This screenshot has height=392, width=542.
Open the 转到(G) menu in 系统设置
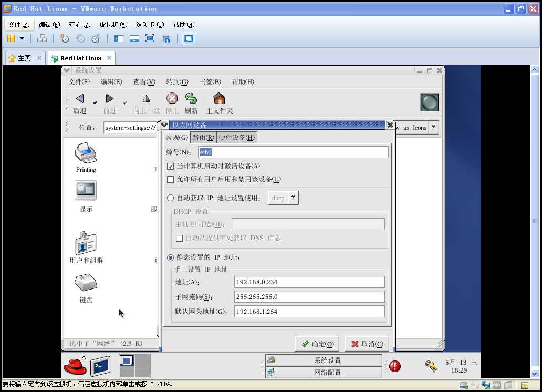click(177, 81)
